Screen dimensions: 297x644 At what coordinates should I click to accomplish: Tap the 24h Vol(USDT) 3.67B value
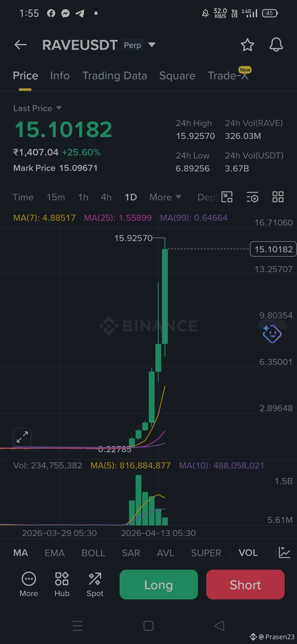(x=237, y=168)
